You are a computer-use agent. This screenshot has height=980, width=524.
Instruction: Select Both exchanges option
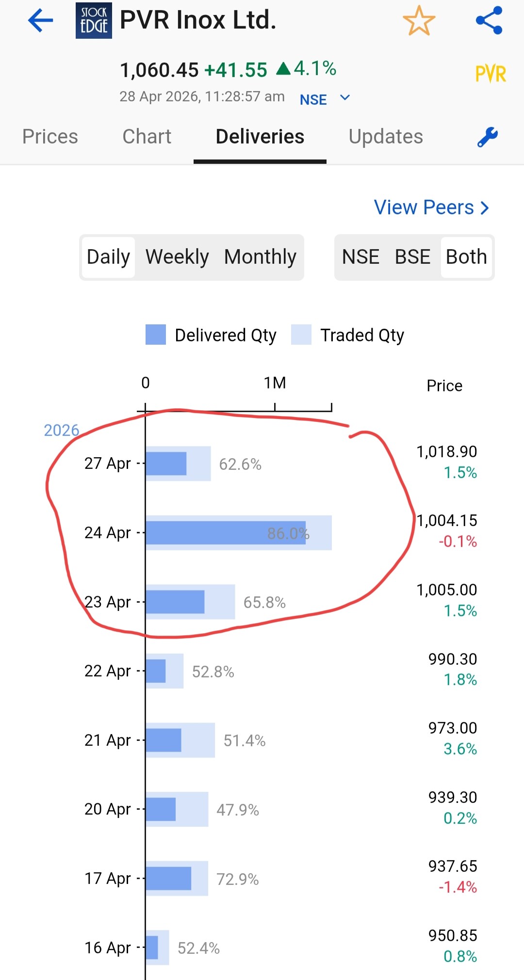(466, 257)
